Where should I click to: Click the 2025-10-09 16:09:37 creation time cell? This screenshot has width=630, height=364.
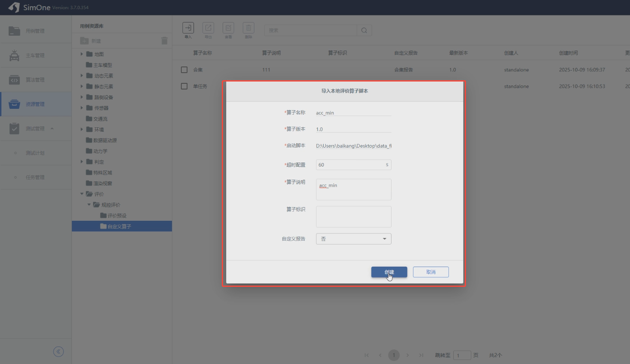click(582, 70)
